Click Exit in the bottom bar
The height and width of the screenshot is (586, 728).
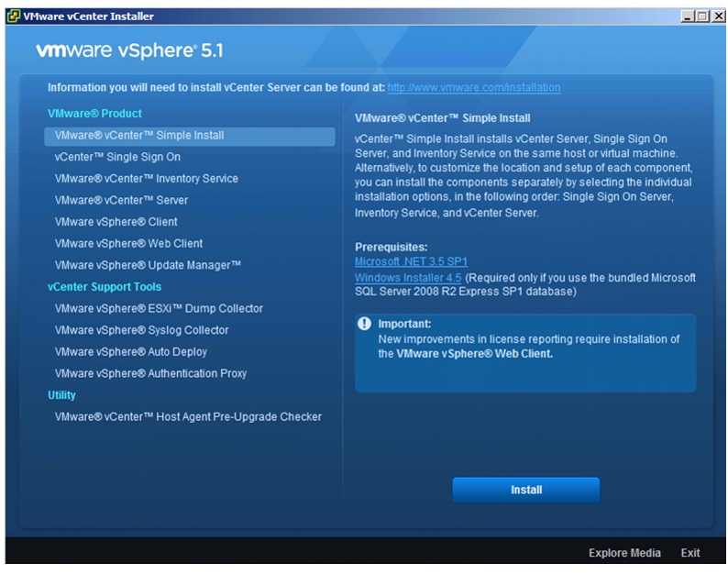(690, 553)
